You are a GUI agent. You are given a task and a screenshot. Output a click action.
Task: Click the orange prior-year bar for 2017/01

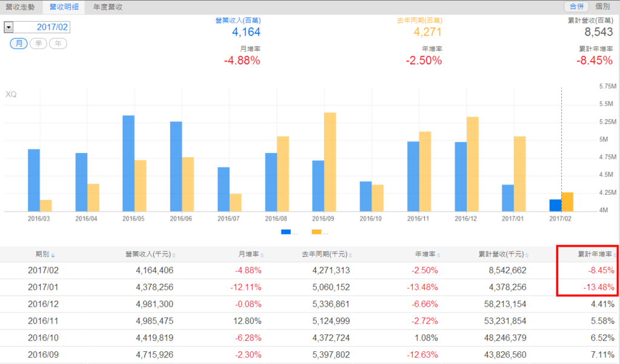click(520, 174)
